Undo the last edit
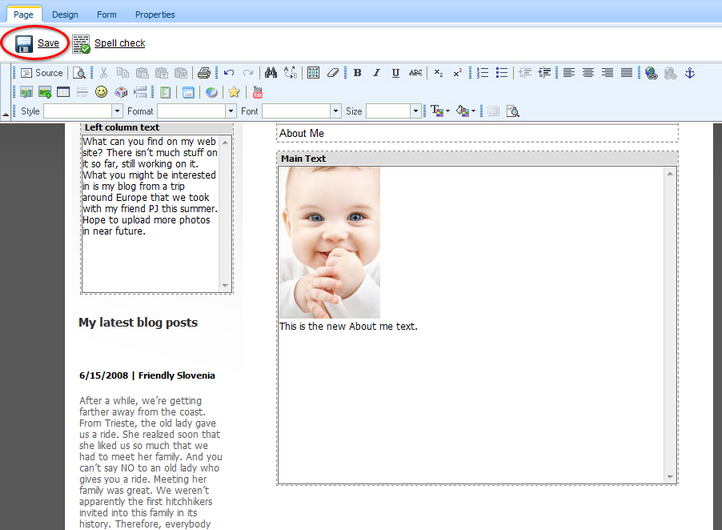Image resolution: width=722 pixels, height=530 pixels. click(x=229, y=73)
